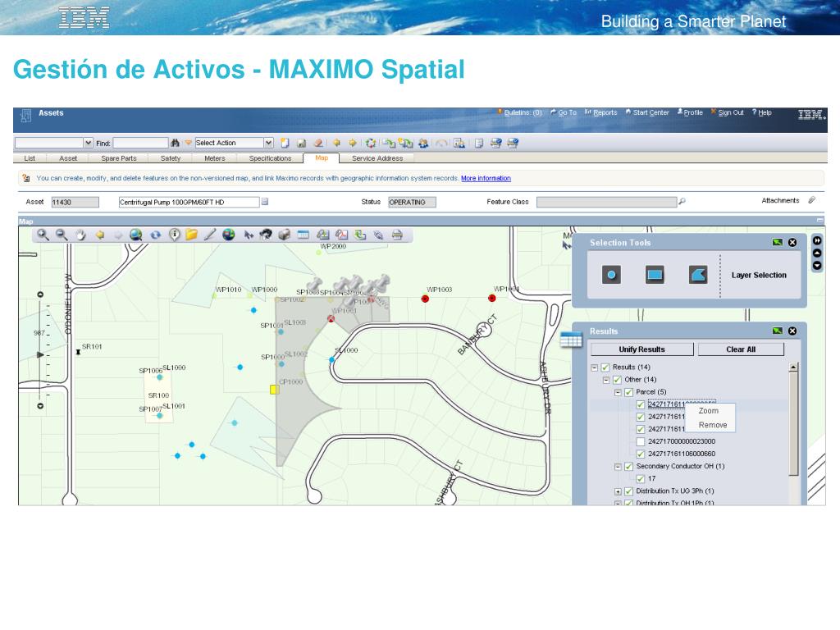Screen dimensions: 840x630
Task: Open the Attachments paperclip icon
Action: [x=811, y=200]
